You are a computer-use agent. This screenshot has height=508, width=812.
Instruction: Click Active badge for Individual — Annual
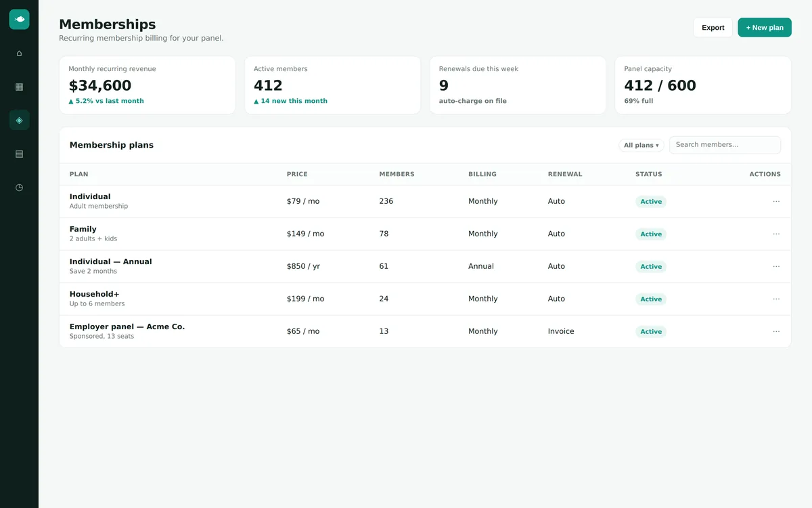click(x=651, y=266)
